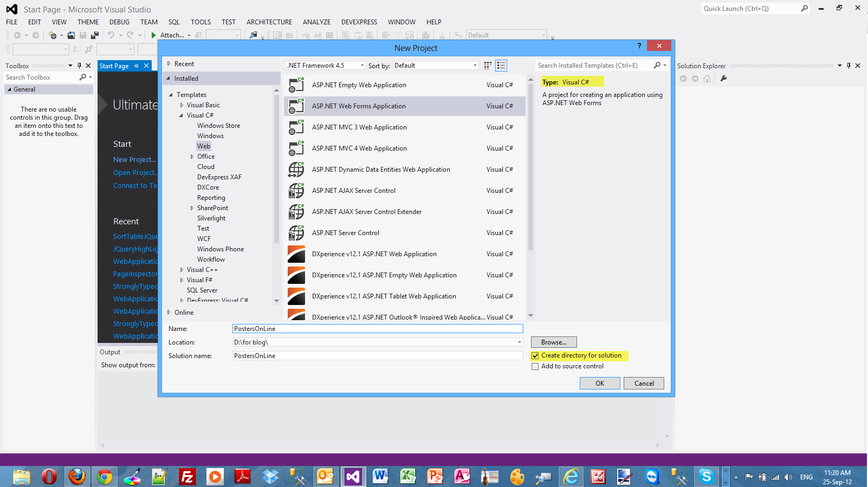Open the FILE menu
Image resolution: width=868 pixels, height=487 pixels.
click(x=12, y=22)
